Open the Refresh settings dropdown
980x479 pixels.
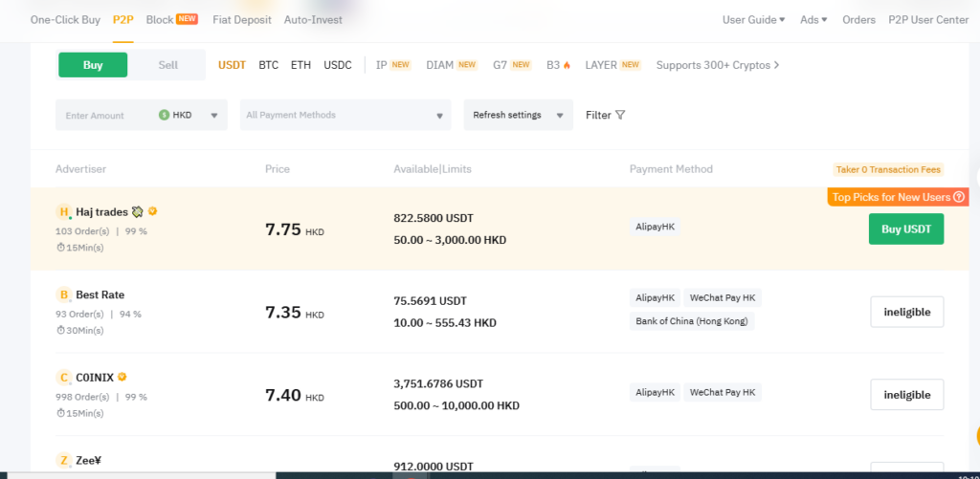(518, 115)
